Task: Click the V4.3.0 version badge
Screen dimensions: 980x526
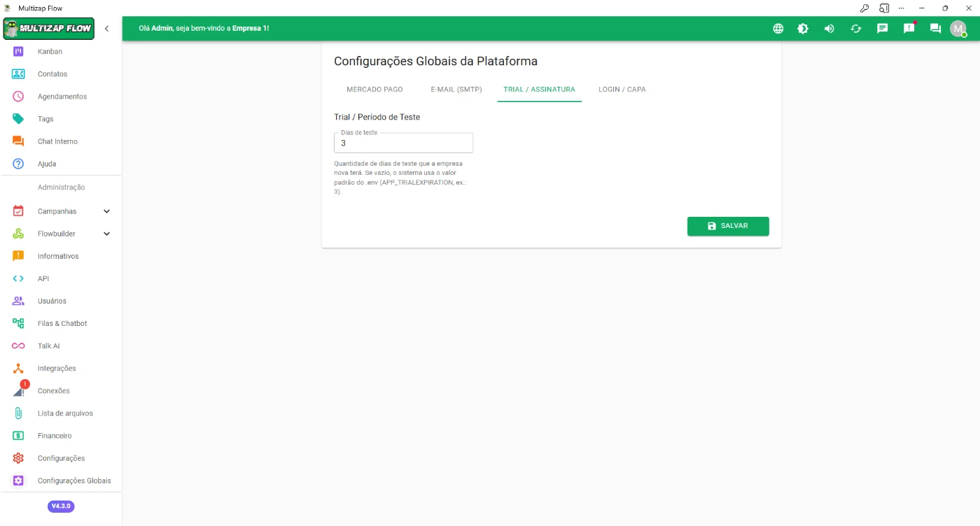Action: [x=61, y=506]
